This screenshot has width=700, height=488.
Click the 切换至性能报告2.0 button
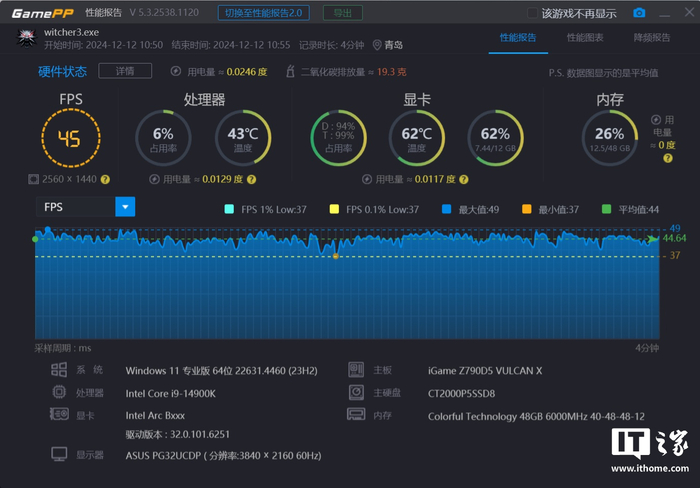pyautogui.click(x=263, y=13)
